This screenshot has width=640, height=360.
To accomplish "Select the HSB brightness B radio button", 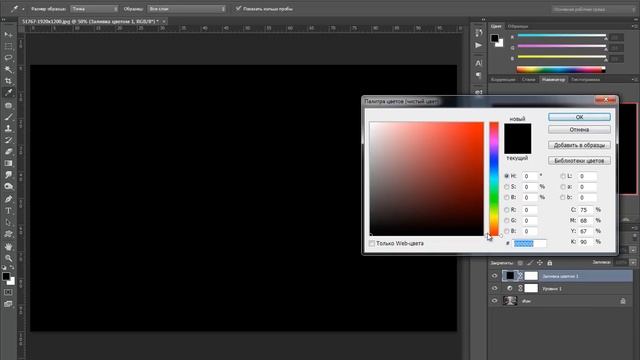I will (507, 197).
